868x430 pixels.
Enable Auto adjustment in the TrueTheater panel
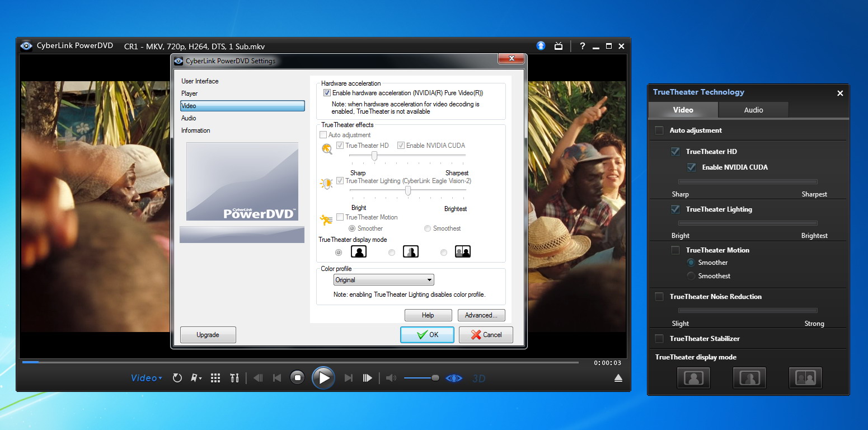[x=659, y=130]
